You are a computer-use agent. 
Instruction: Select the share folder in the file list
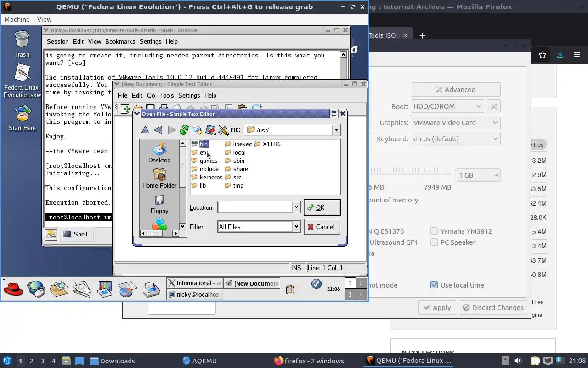pyautogui.click(x=237, y=169)
